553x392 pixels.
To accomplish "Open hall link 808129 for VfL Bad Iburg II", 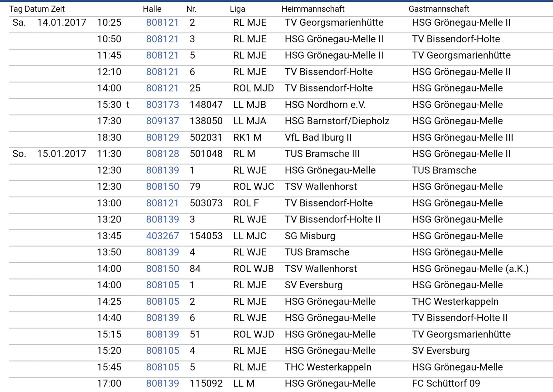I will (x=162, y=137).
